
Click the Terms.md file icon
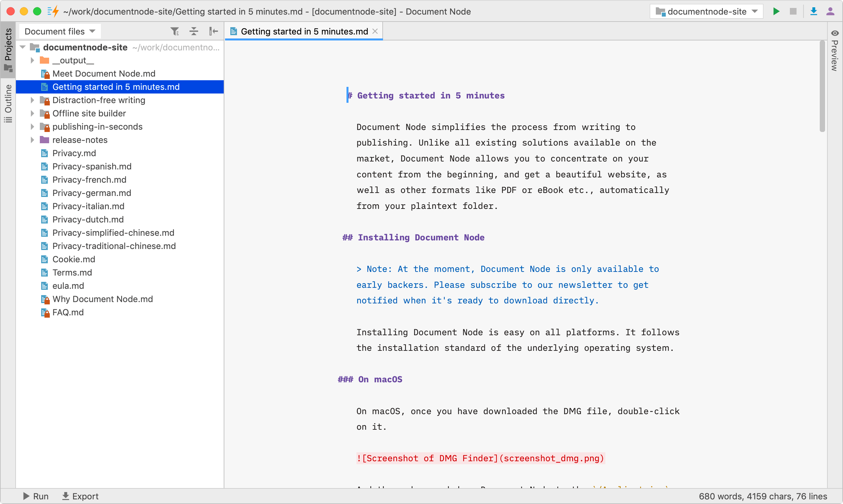click(x=44, y=272)
